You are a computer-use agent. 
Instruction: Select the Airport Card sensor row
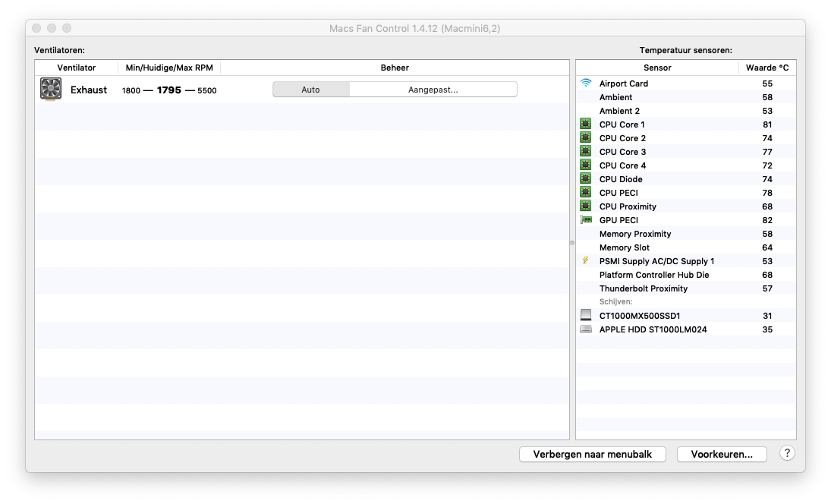686,83
